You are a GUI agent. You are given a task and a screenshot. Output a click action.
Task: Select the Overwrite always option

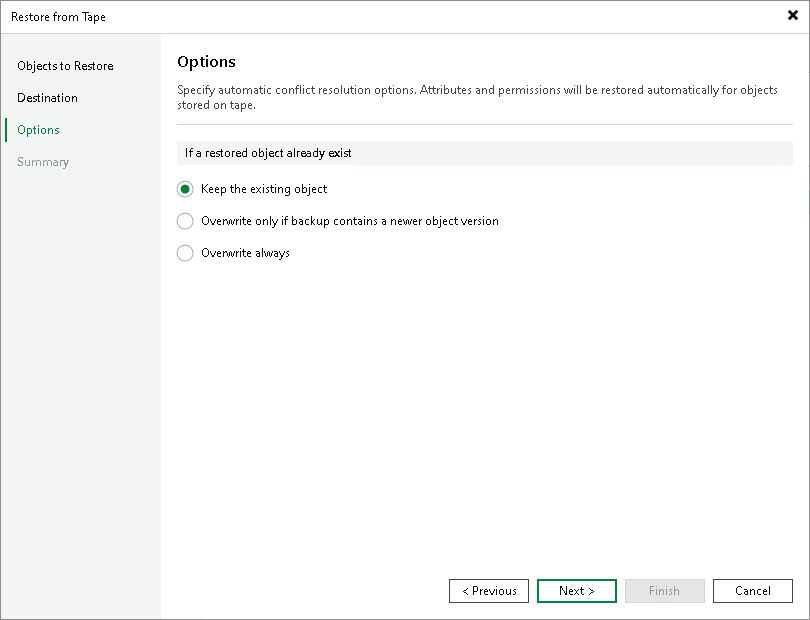tap(185, 253)
